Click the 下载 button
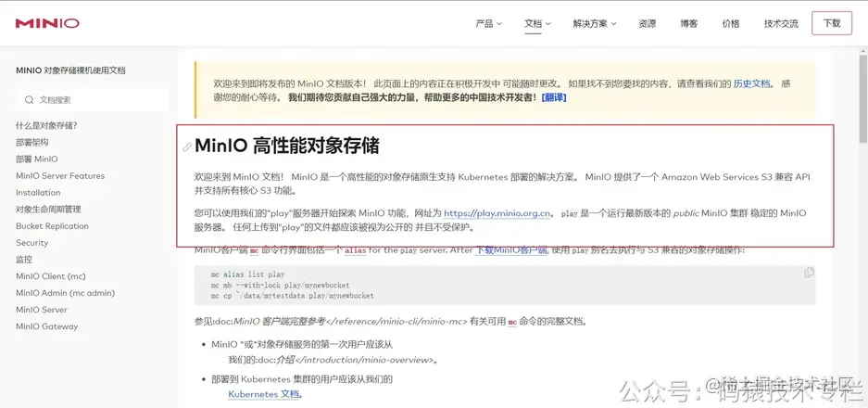 click(832, 23)
